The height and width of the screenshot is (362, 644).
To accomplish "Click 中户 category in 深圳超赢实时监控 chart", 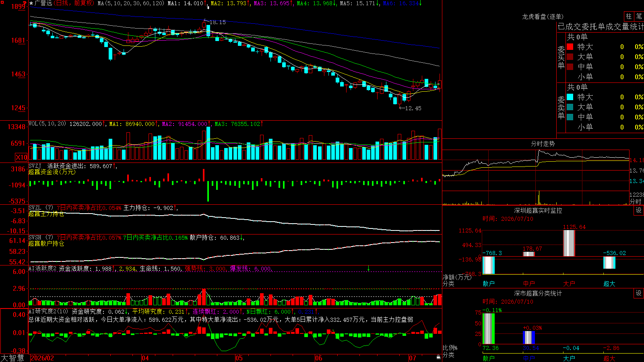I will 529,284.
